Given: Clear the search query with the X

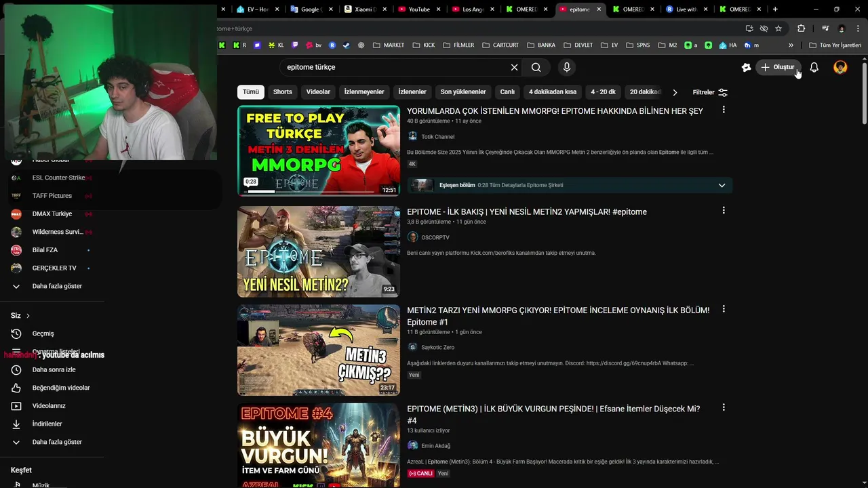Looking at the screenshot, I should [514, 67].
